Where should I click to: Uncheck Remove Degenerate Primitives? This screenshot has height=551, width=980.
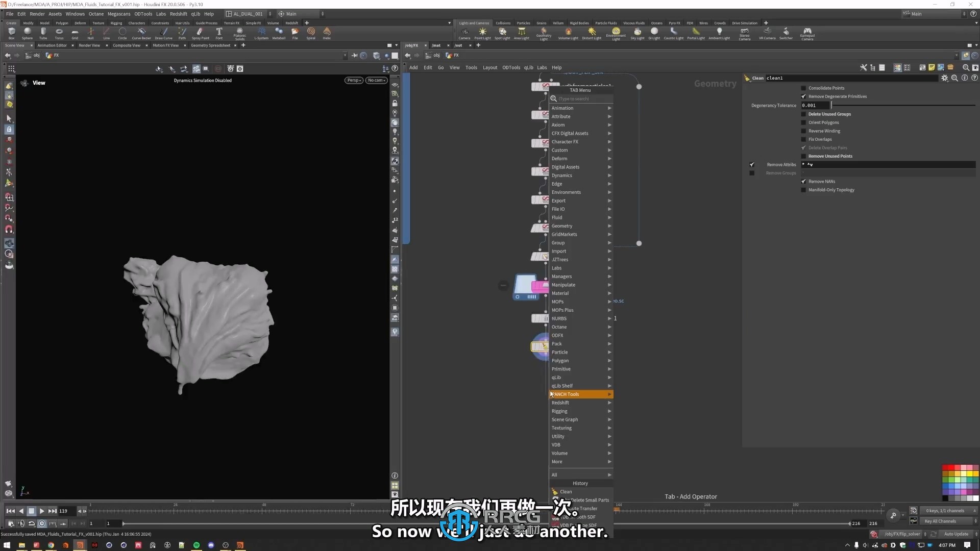(x=803, y=96)
